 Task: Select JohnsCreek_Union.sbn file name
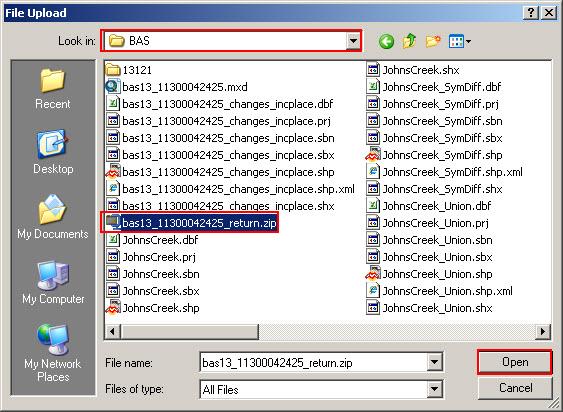click(437, 240)
